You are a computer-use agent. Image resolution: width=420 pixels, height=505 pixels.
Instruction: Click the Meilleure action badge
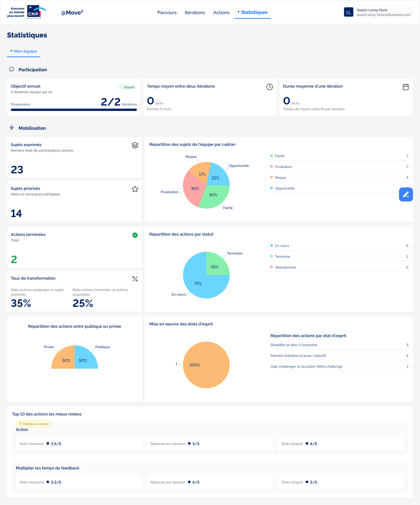click(34, 424)
